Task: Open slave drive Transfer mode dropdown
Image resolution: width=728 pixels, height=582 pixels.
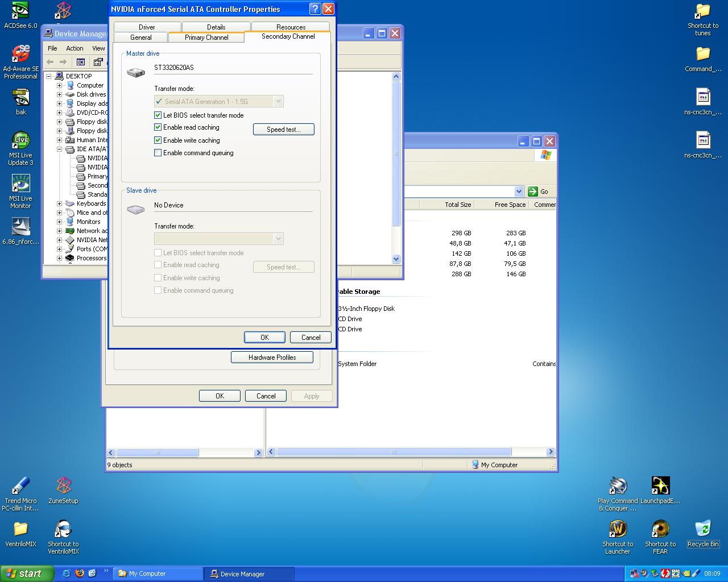Action: click(x=278, y=239)
